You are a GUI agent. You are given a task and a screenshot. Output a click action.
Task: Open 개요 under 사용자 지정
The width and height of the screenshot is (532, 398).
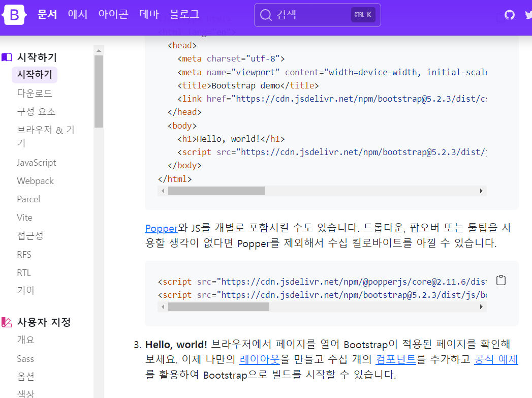pyautogui.click(x=25, y=340)
